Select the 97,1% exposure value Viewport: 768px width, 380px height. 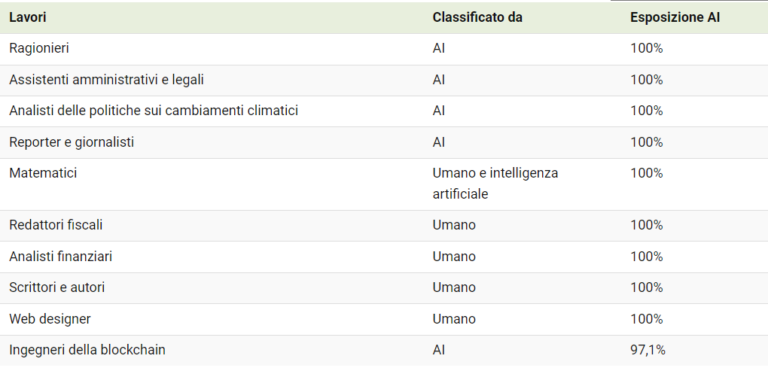pos(648,350)
